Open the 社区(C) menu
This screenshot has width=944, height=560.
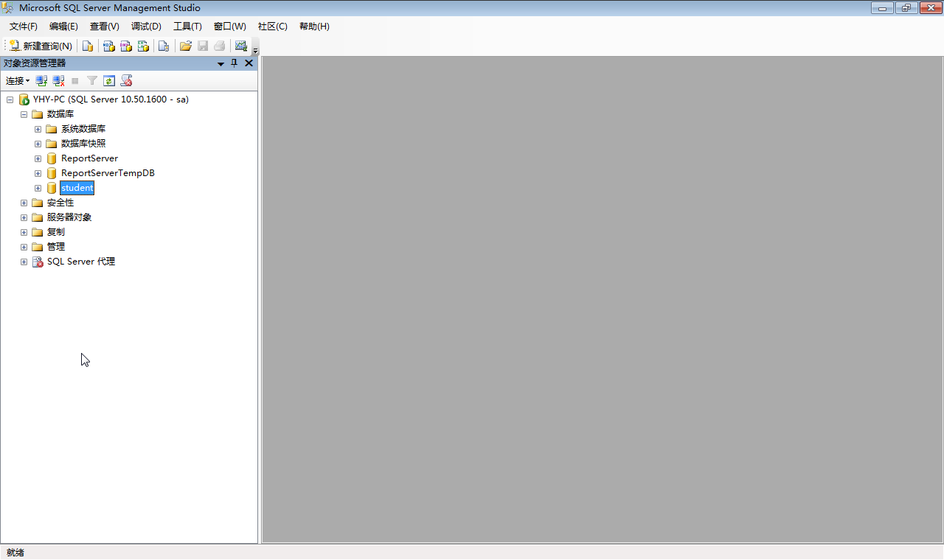coord(272,27)
